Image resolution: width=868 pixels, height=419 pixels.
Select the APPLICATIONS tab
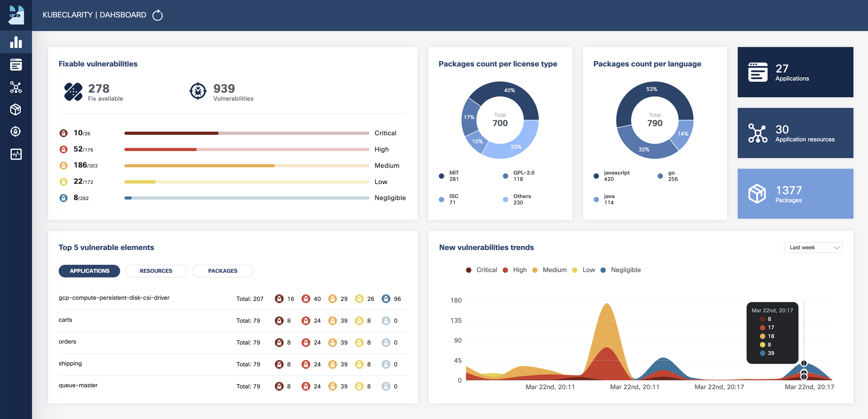coord(89,271)
